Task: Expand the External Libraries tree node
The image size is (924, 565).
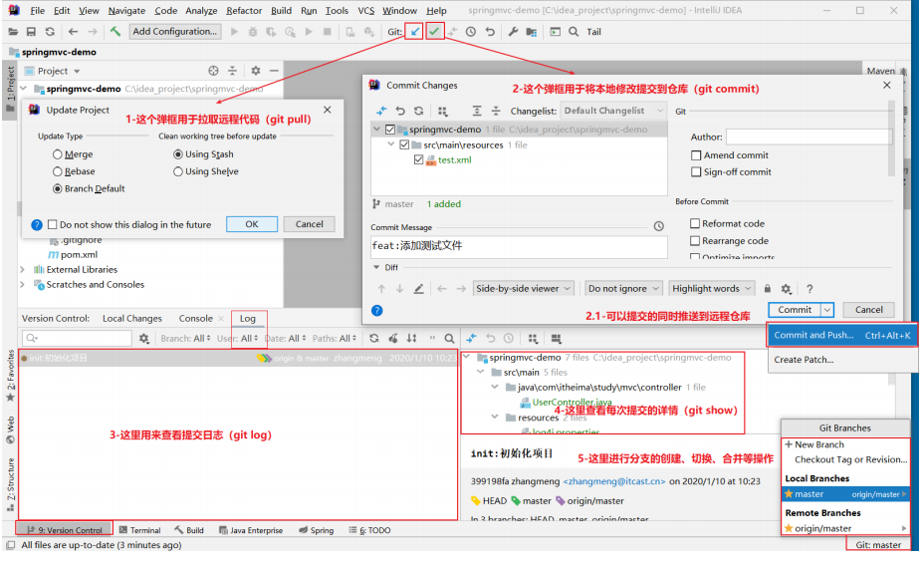Action: click(x=22, y=269)
